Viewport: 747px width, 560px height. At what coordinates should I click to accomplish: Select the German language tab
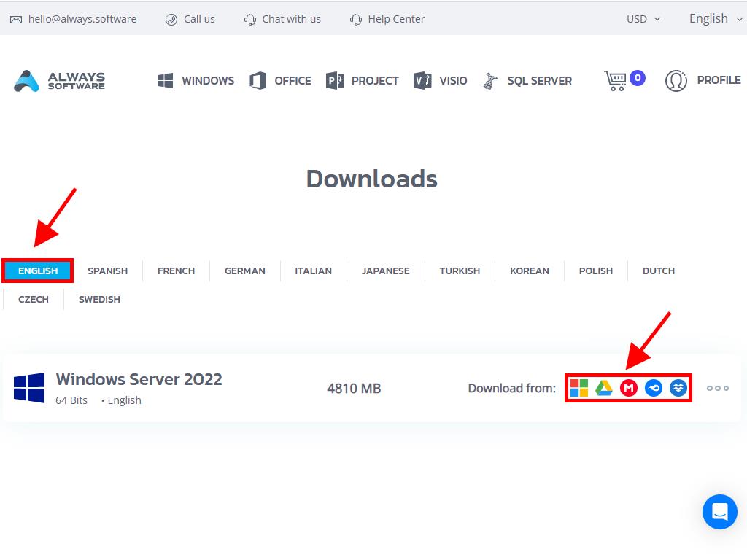tap(244, 271)
